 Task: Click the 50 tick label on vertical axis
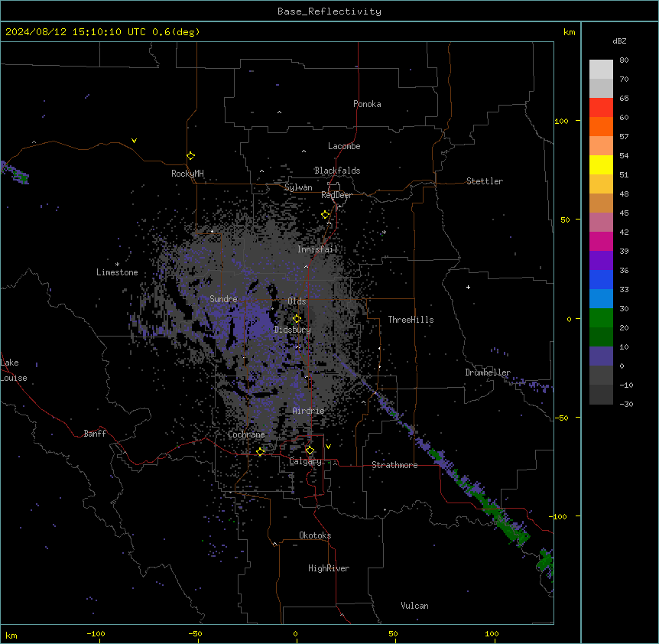[x=565, y=220]
